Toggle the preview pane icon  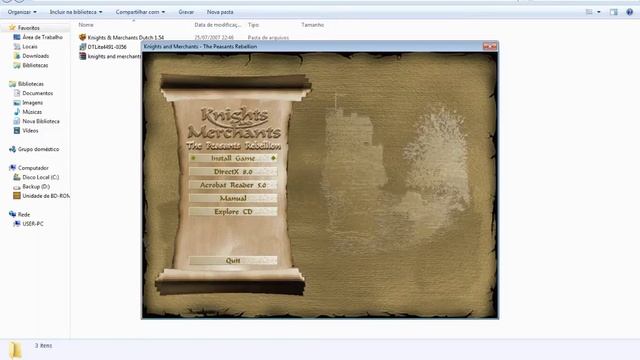pyautogui.click(x=613, y=12)
